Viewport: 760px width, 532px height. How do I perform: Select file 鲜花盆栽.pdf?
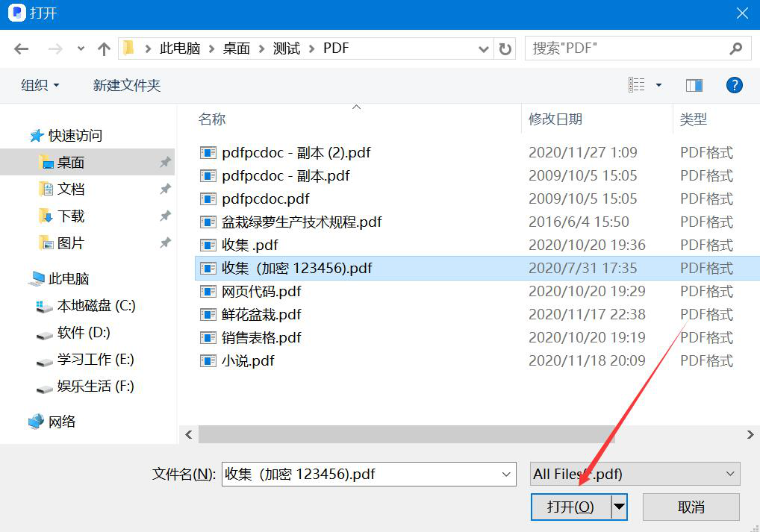261,315
